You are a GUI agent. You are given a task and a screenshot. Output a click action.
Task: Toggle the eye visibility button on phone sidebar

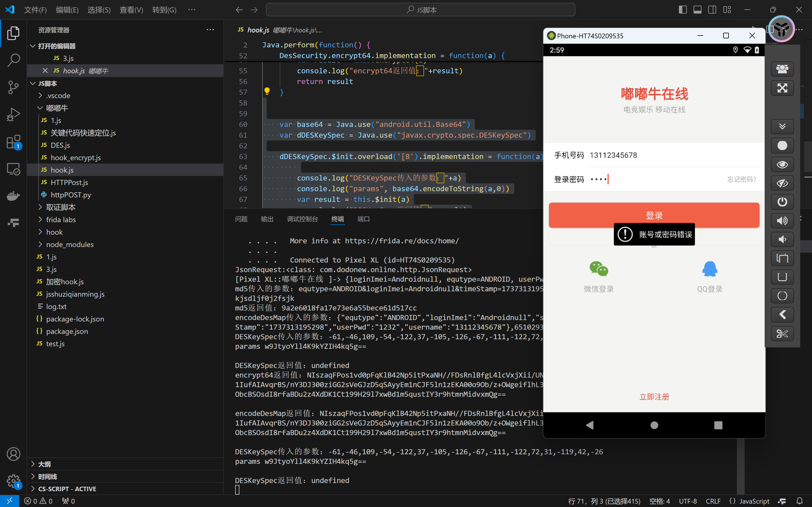tap(782, 164)
